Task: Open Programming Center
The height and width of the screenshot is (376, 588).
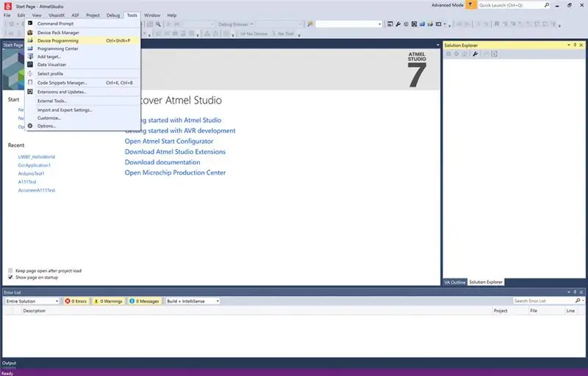Action: [82, 48]
